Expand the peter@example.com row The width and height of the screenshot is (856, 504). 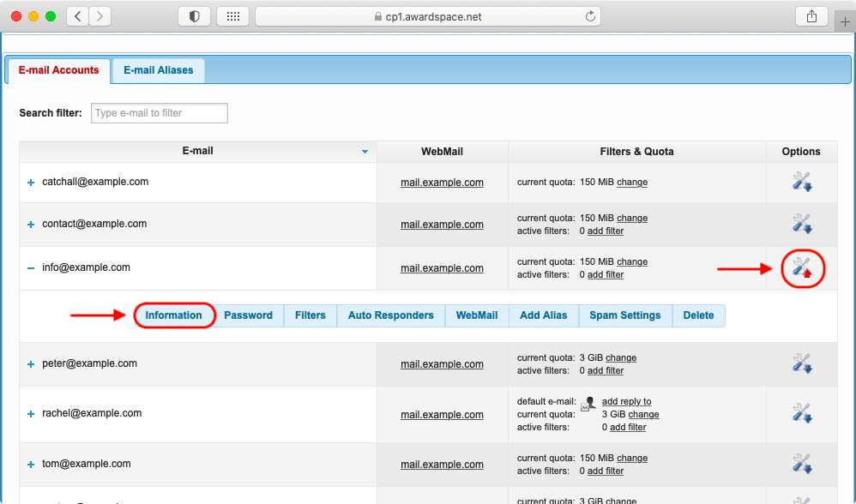coord(30,363)
